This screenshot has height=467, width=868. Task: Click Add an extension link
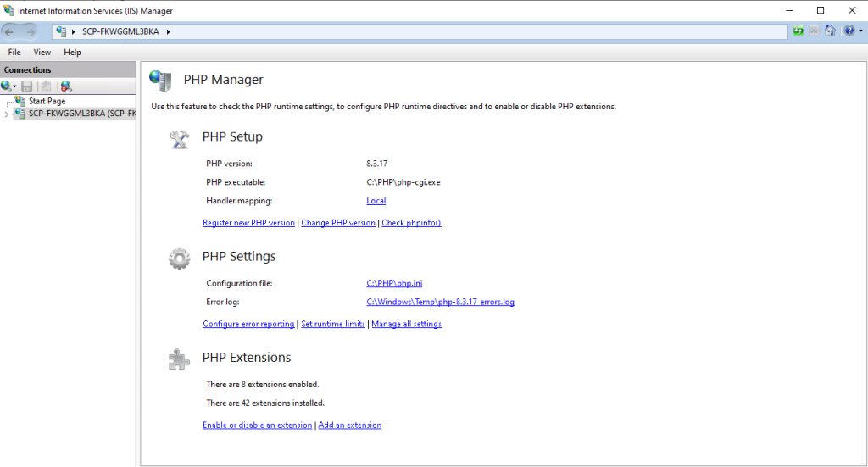pyautogui.click(x=350, y=425)
